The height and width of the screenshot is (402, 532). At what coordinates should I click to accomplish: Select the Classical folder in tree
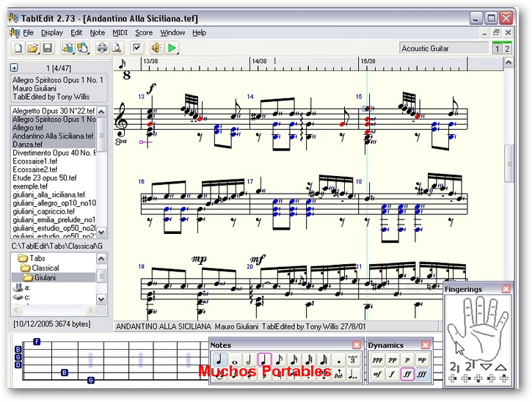[40, 268]
